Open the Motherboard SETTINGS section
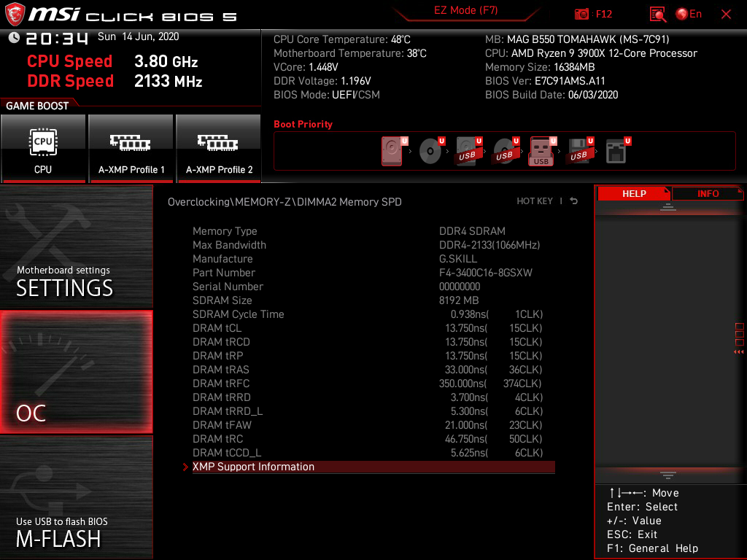The height and width of the screenshot is (560, 747). (x=76, y=246)
